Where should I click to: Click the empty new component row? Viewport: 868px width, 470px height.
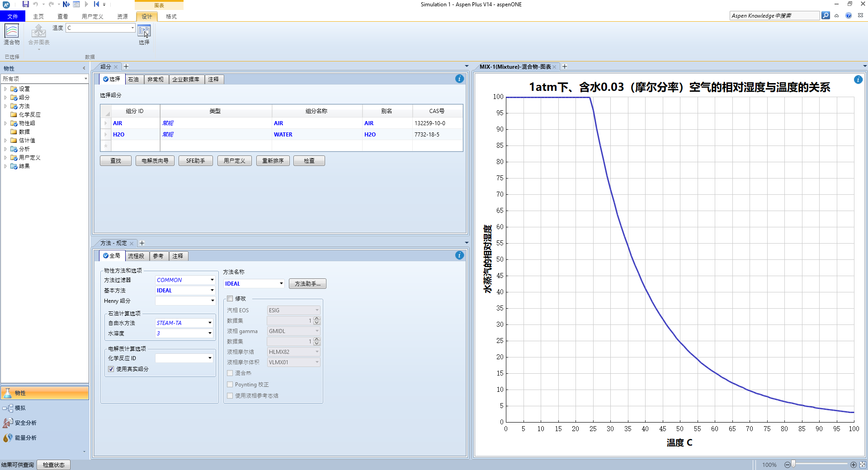281,146
